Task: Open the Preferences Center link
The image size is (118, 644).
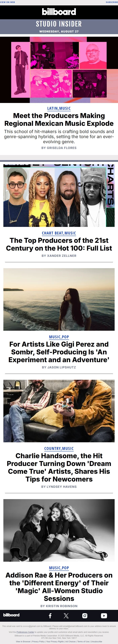Action: [25, 632]
